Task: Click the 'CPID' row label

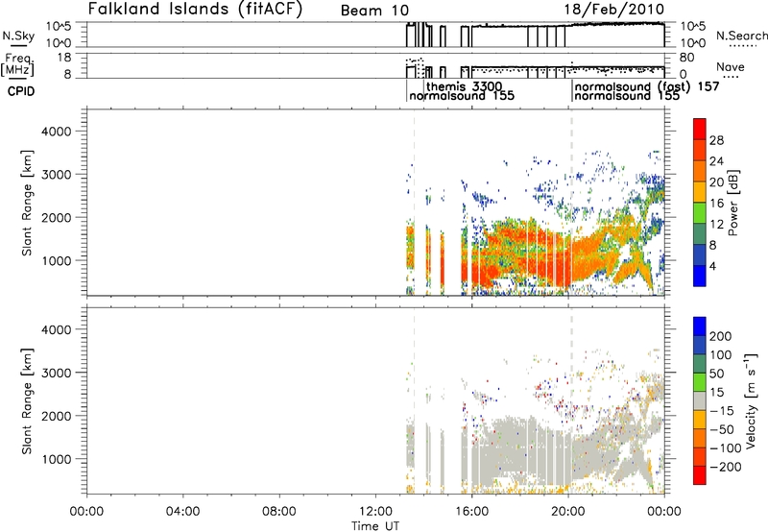Action: coord(20,91)
